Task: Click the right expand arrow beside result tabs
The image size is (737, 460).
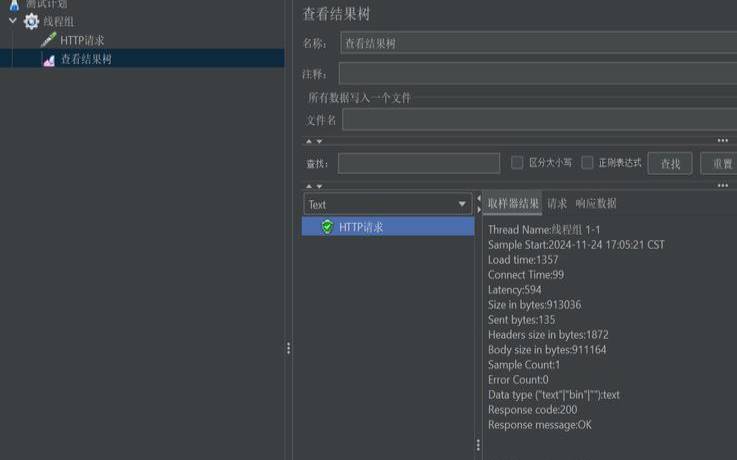Action: coord(478,210)
